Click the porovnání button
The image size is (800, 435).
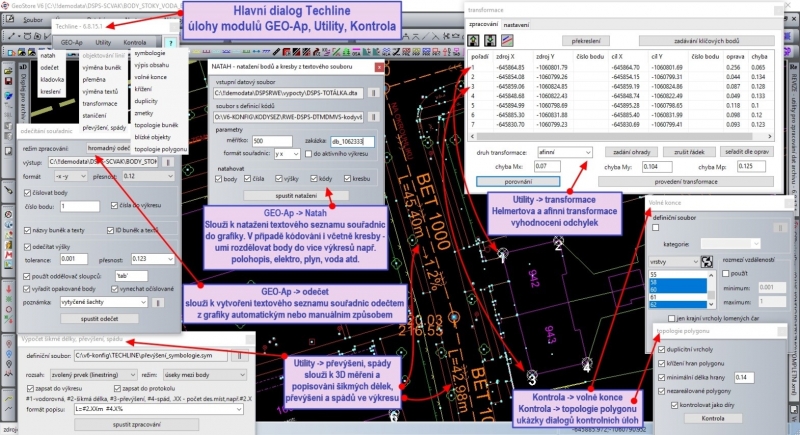[x=518, y=182]
